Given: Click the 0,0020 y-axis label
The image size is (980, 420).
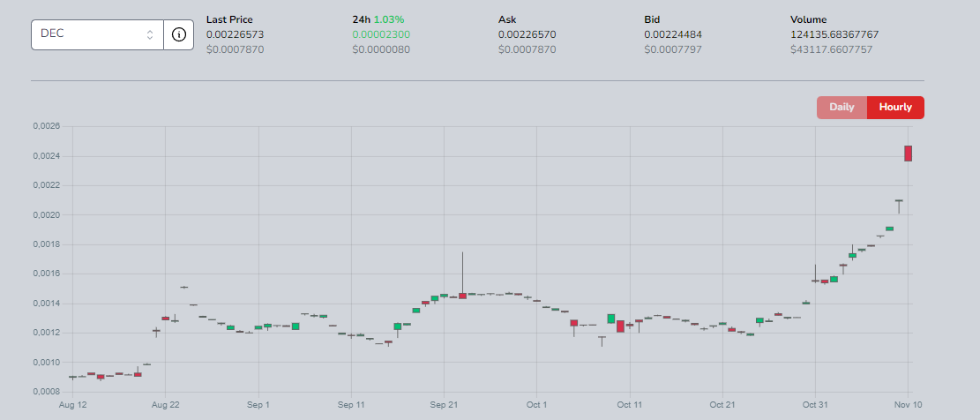Looking at the screenshot, I should (x=46, y=215).
